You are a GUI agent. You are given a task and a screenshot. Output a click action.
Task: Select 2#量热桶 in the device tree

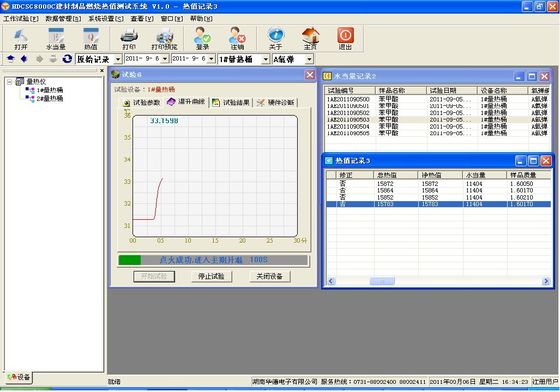coord(50,98)
